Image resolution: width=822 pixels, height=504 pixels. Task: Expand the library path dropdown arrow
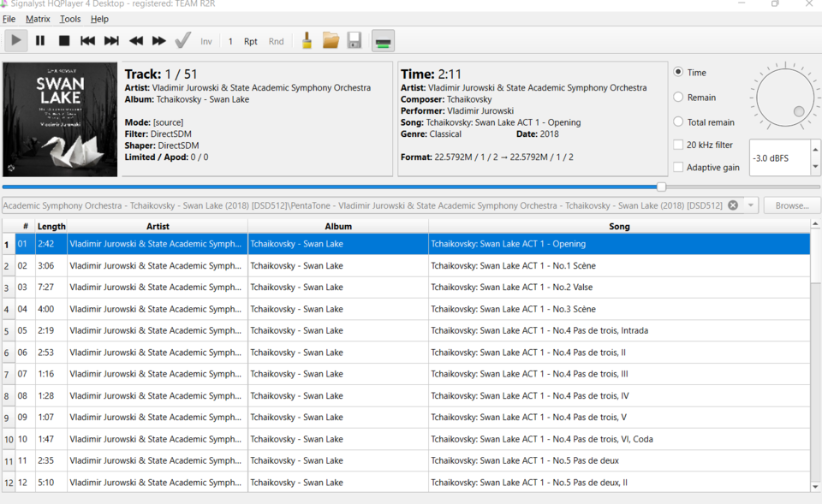(x=751, y=205)
